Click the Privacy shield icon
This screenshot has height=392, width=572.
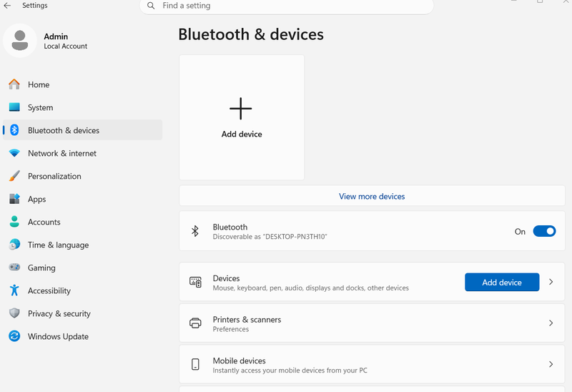point(14,313)
